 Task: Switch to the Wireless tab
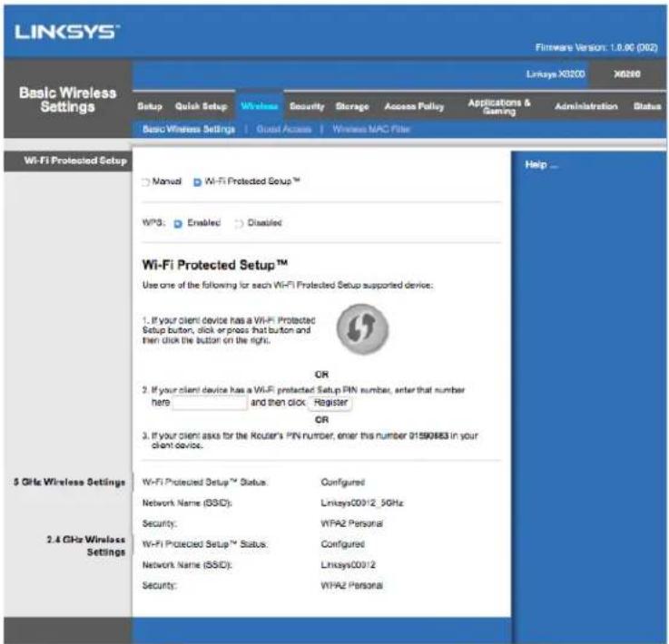coord(260,106)
